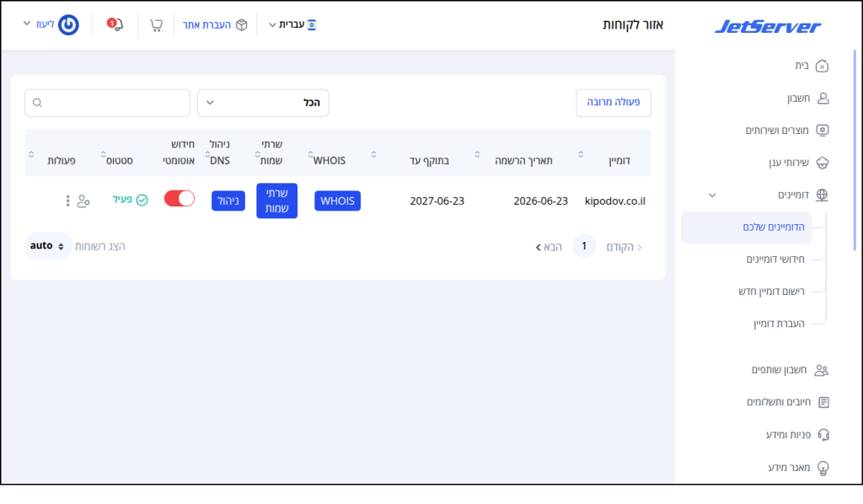Click the 2026-06-23 registration date
The image size is (863, 504).
point(540,201)
